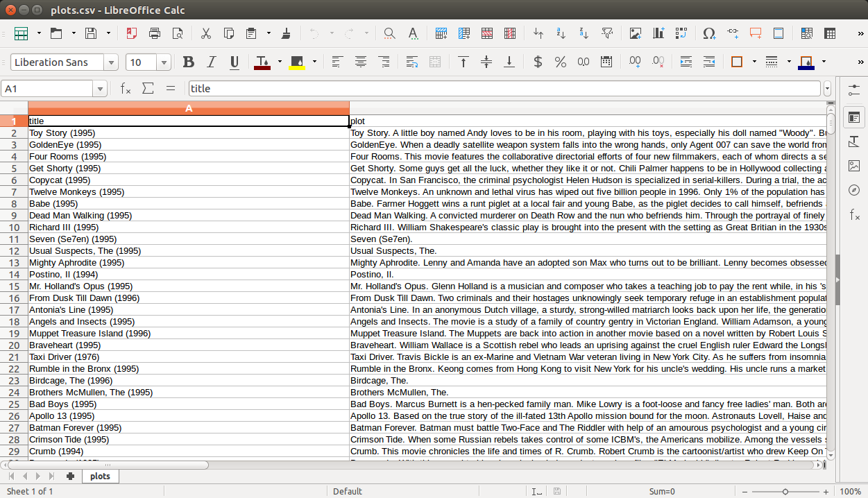Toggle the AutoFilter funnel

[607, 33]
